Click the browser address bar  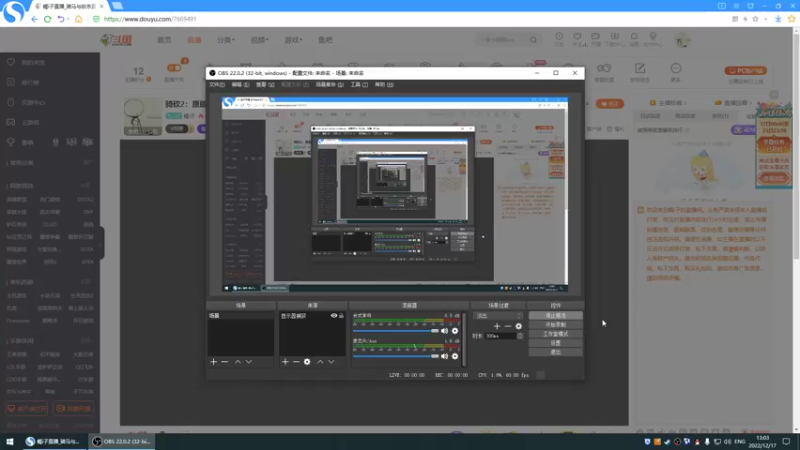pos(408,19)
